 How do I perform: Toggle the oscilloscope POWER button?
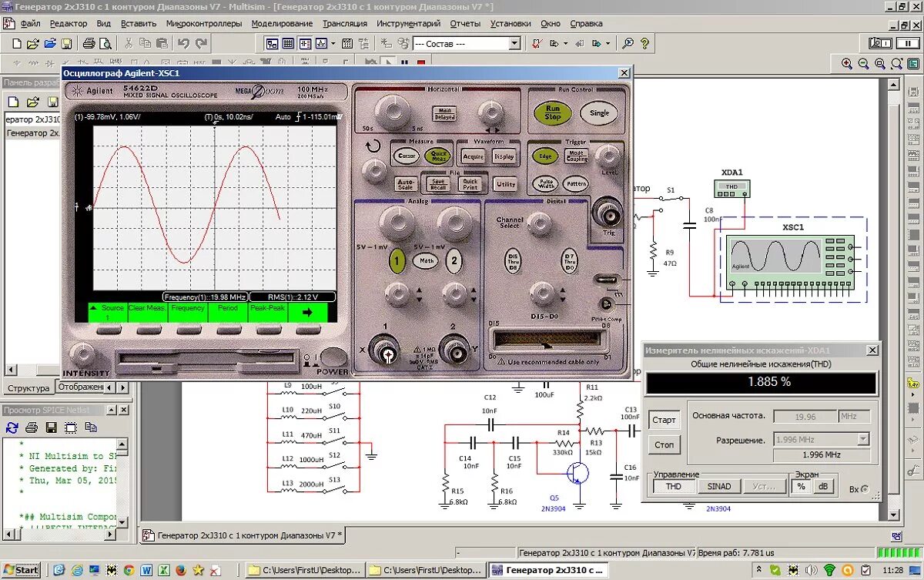tap(333, 357)
